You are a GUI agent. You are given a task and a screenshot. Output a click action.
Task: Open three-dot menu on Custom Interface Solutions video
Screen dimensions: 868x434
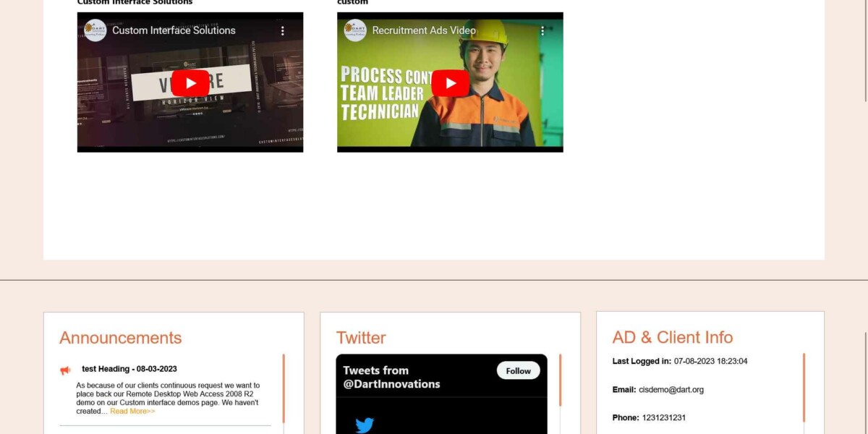pyautogui.click(x=283, y=31)
